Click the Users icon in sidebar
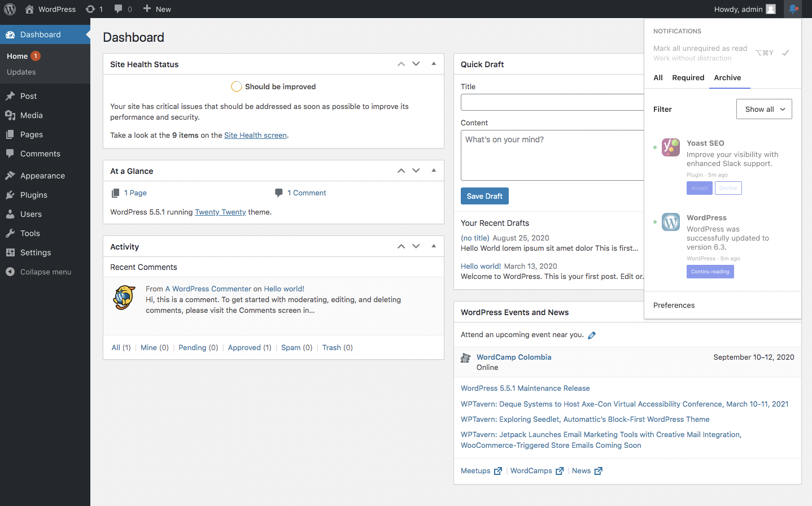The image size is (812, 506). point(10,214)
